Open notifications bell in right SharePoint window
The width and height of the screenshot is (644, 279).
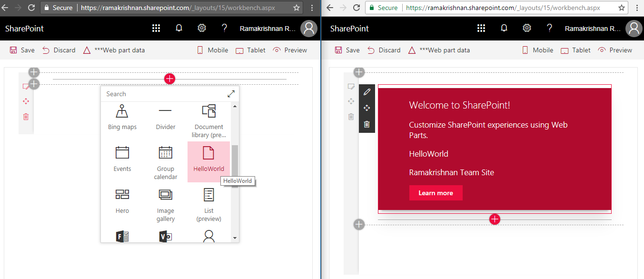[504, 29]
